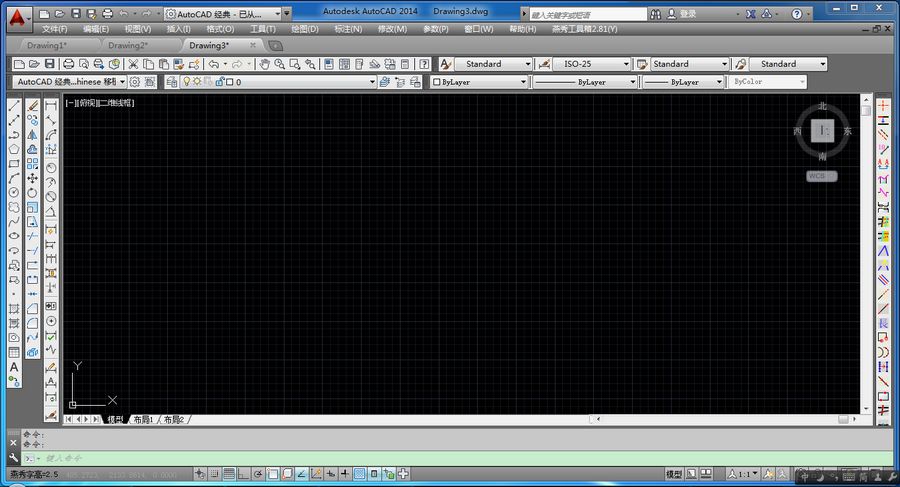Click the Save icon in standard toolbar
Image resolution: width=900 pixels, height=487 pixels.
[50, 64]
